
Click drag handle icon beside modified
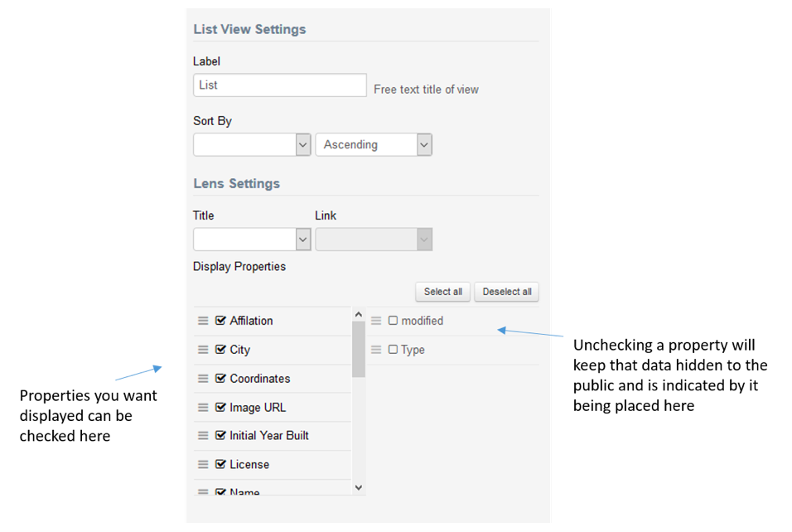coord(376,321)
